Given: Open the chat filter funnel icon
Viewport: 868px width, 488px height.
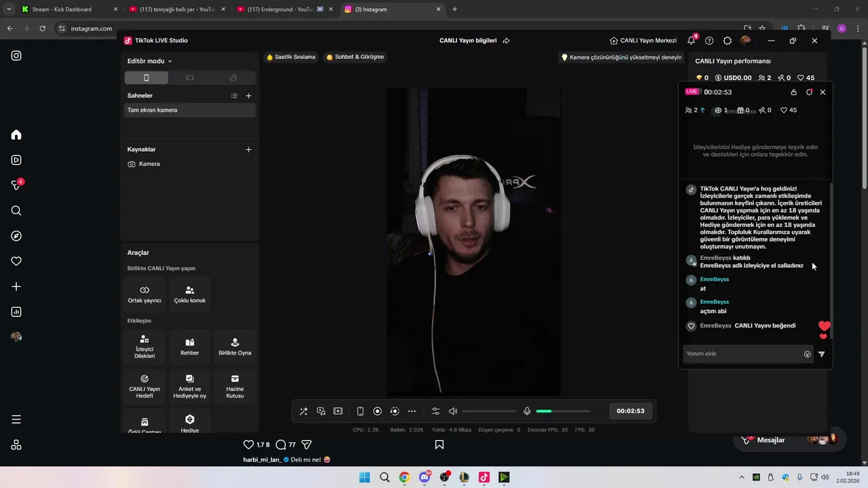Looking at the screenshot, I should [x=821, y=354].
